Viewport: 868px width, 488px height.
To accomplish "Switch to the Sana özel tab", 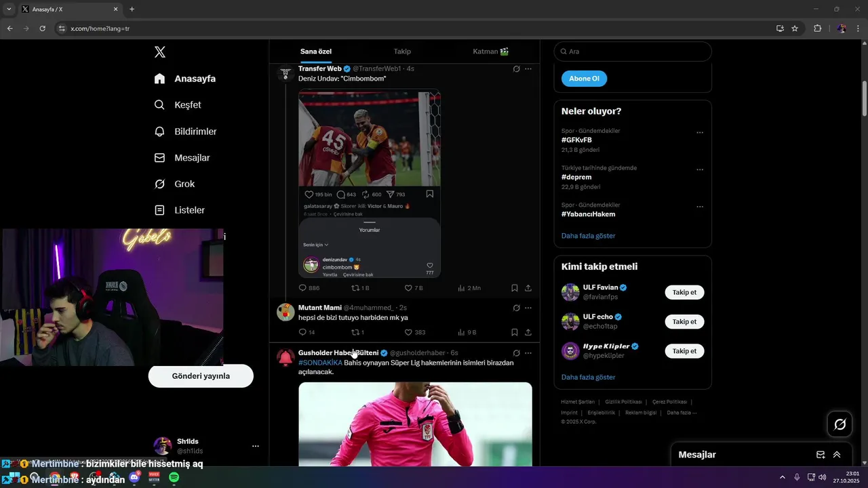I will coord(315,52).
